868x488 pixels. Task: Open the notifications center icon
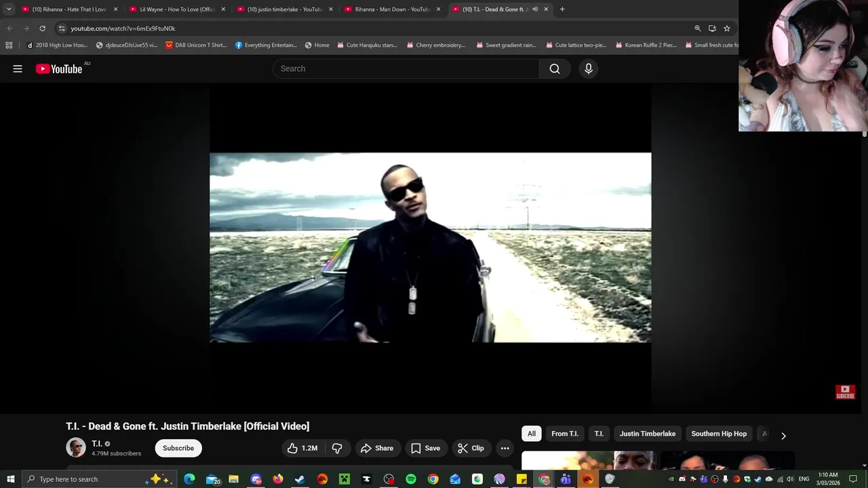click(x=853, y=479)
